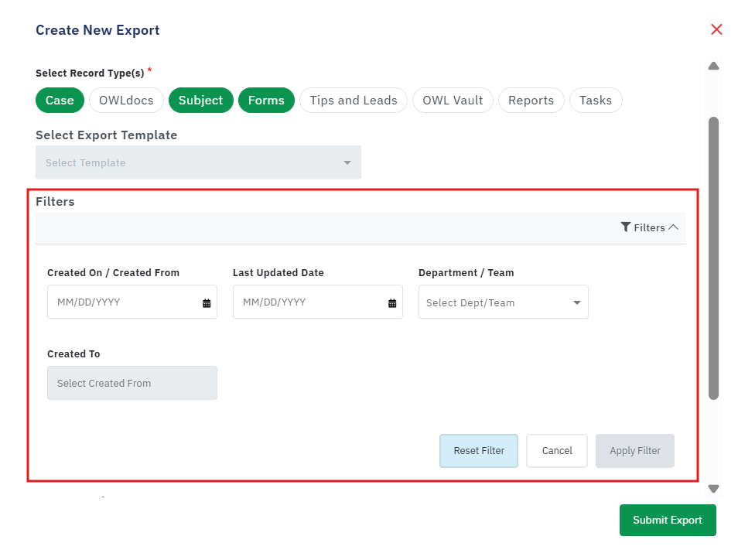
Task: Select the Tips and Leads record type
Action: coord(354,101)
